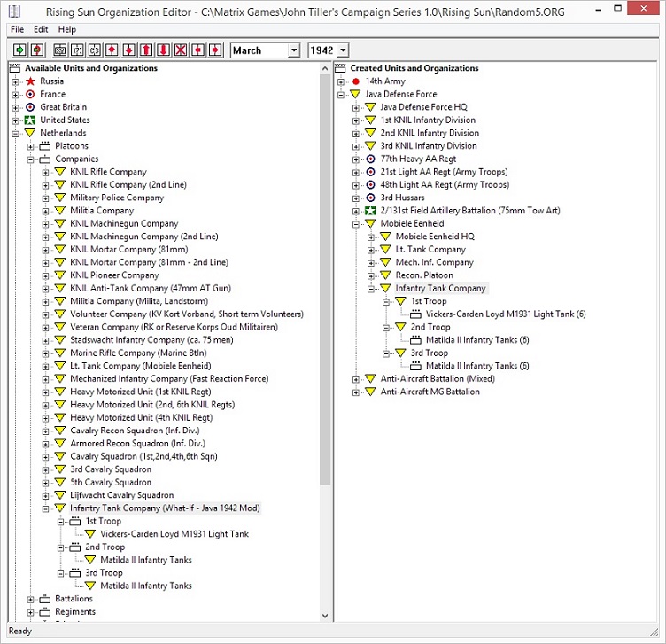Click the Available Units and Organizations header

(x=91, y=68)
